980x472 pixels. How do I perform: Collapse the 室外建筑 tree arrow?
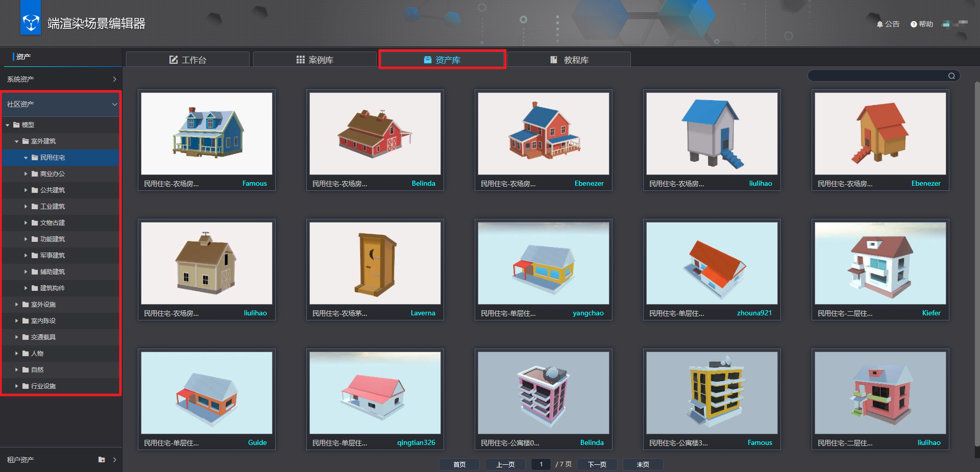point(17,141)
